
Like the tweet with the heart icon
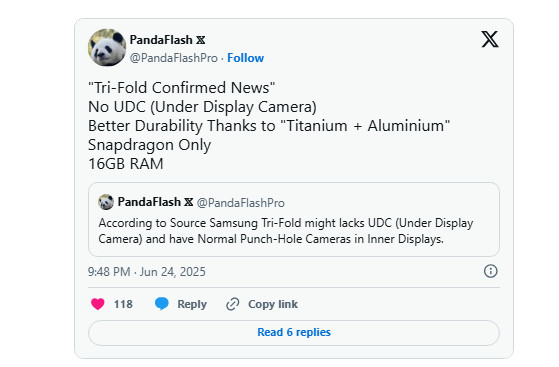point(98,304)
